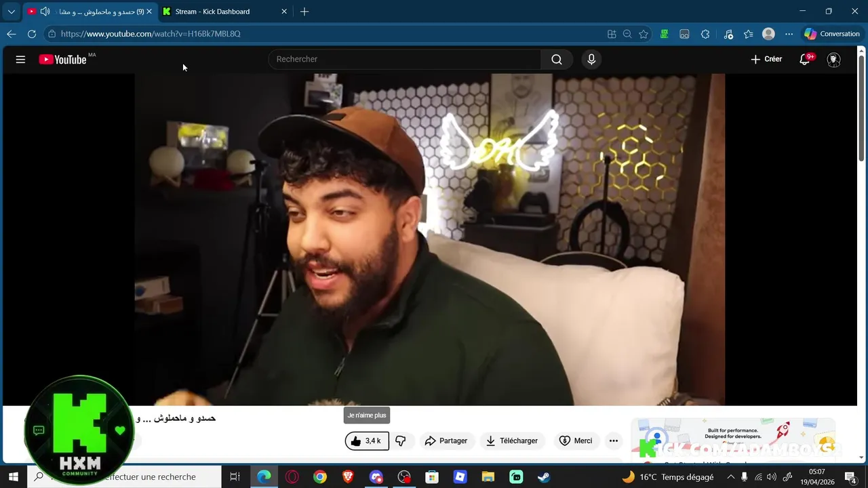Go to YouTube home via logo
Screen dimensions: 868x488
coord(62,60)
